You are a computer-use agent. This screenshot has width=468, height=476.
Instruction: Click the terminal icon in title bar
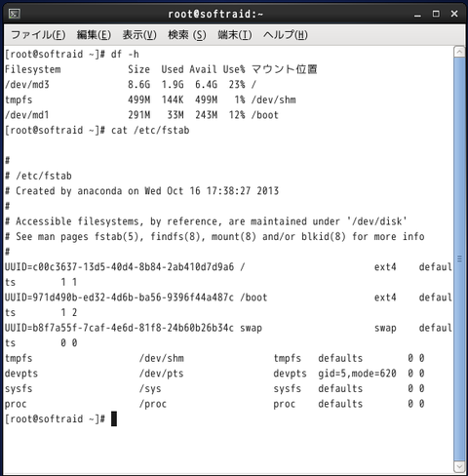click(15, 14)
